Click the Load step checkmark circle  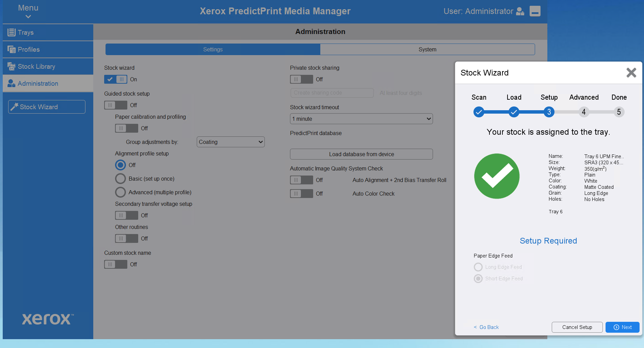point(514,112)
